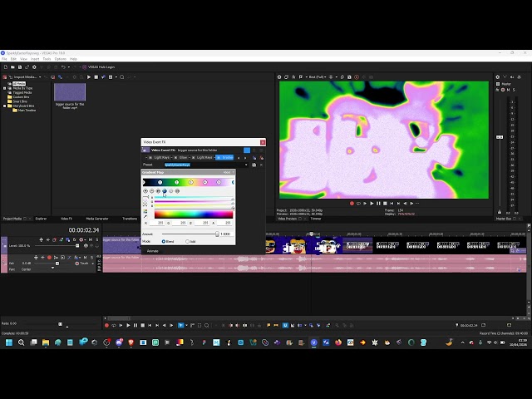Click the Open project folder icon

tap(12, 67)
